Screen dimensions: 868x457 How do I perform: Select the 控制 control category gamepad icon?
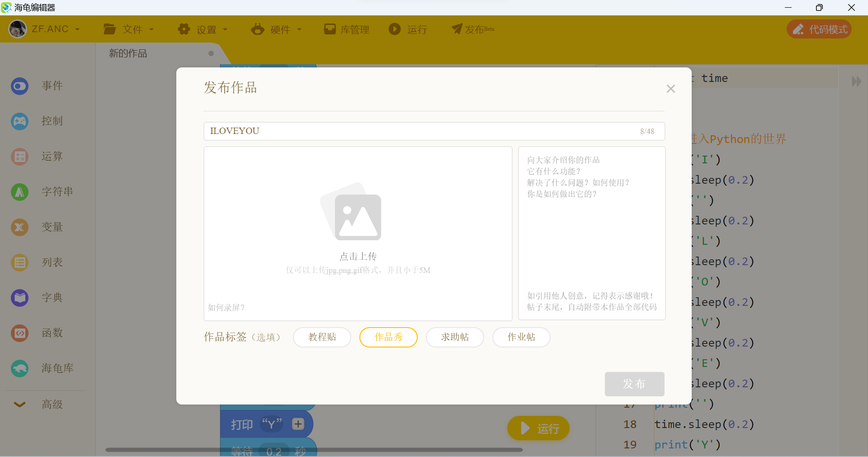coord(19,121)
